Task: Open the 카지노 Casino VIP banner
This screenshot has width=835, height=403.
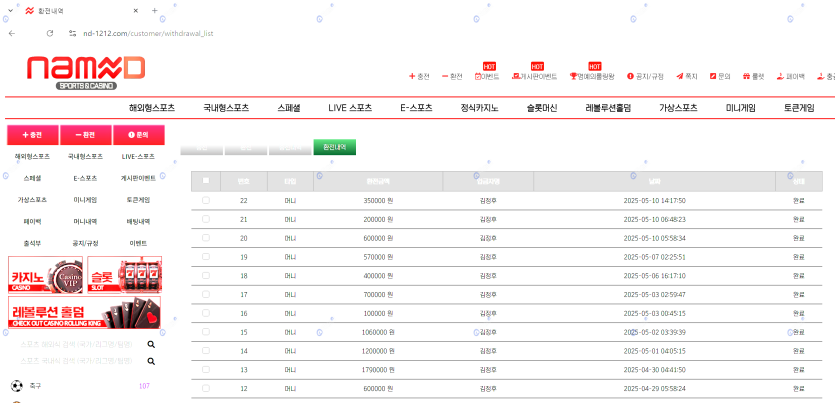Action: (x=45, y=275)
